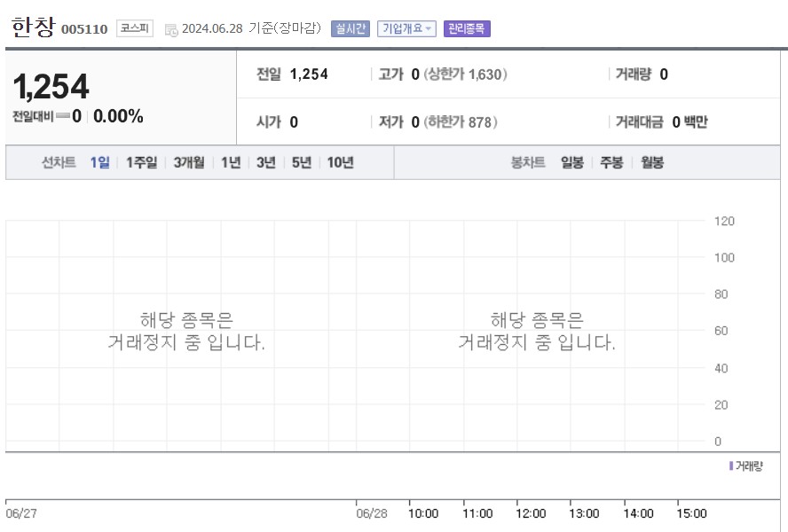Click the 거래대금 0 백만 value

click(689, 122)
